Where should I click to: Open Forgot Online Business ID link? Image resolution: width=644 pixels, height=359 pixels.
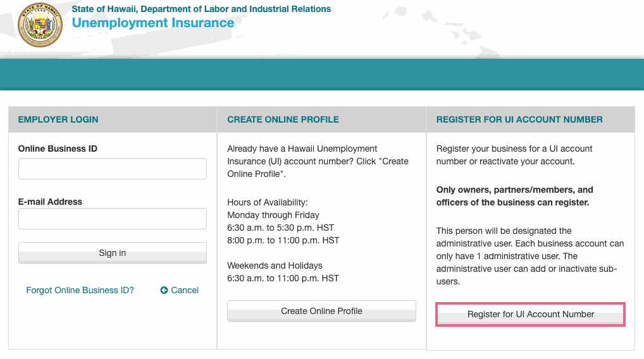coord(80,290)
